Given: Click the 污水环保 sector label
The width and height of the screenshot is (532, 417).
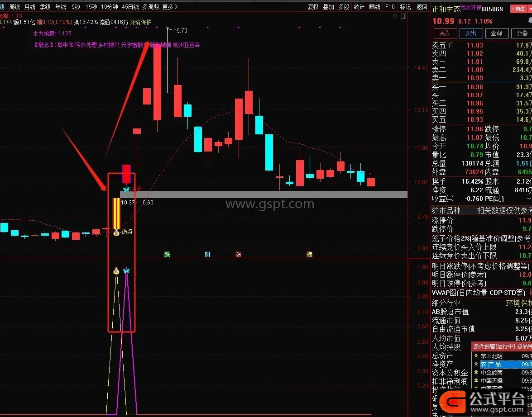Looking at the screenshot, I should (470, 7).
